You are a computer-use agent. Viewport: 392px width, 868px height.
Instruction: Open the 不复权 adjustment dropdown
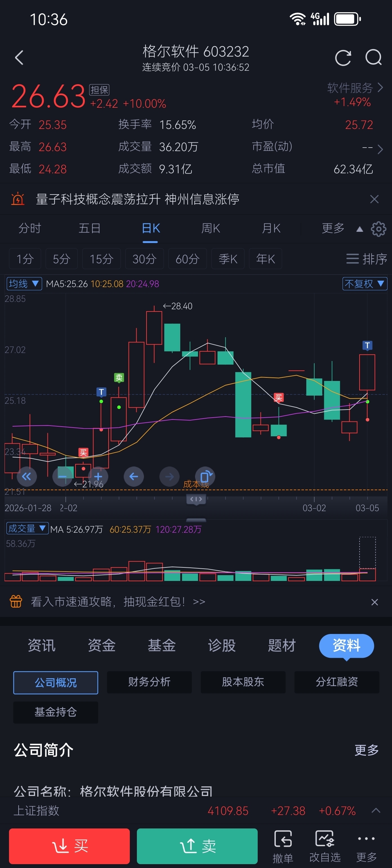coord(365,284)
